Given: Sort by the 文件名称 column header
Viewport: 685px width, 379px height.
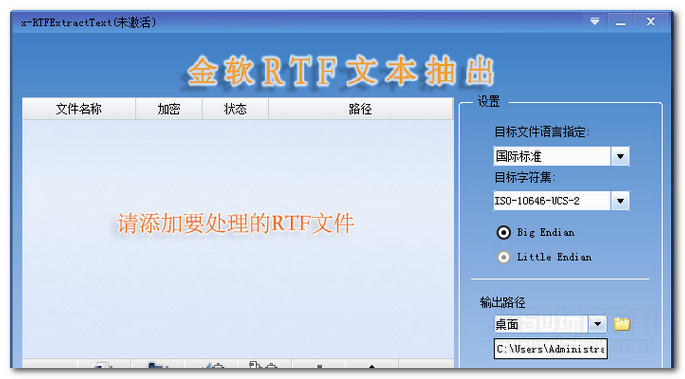Looking at the screenshot, I should point(79,109).
